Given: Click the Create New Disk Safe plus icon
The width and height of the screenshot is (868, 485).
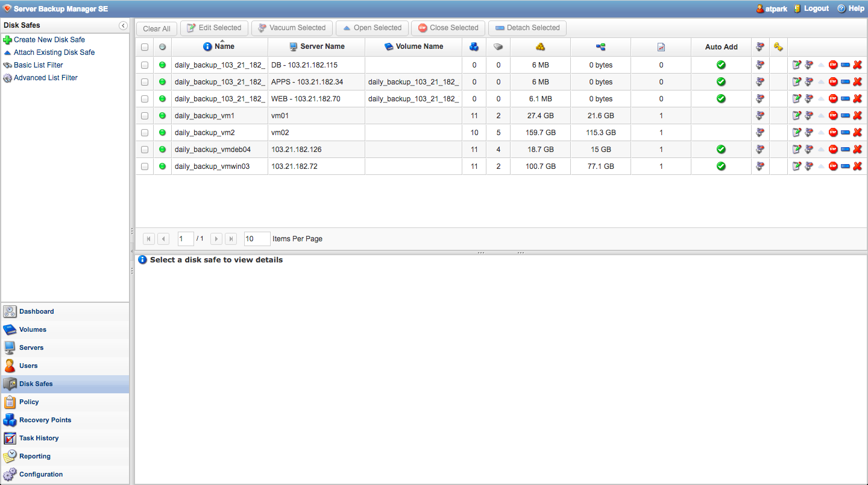Looking at the screenshot, I should (7, 40).
